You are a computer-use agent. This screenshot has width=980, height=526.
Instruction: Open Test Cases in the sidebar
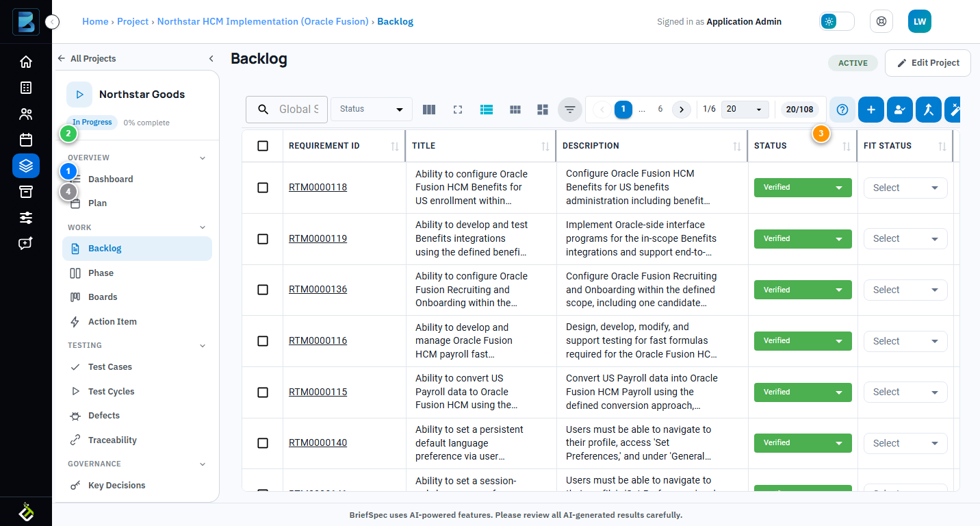(137, 367)
